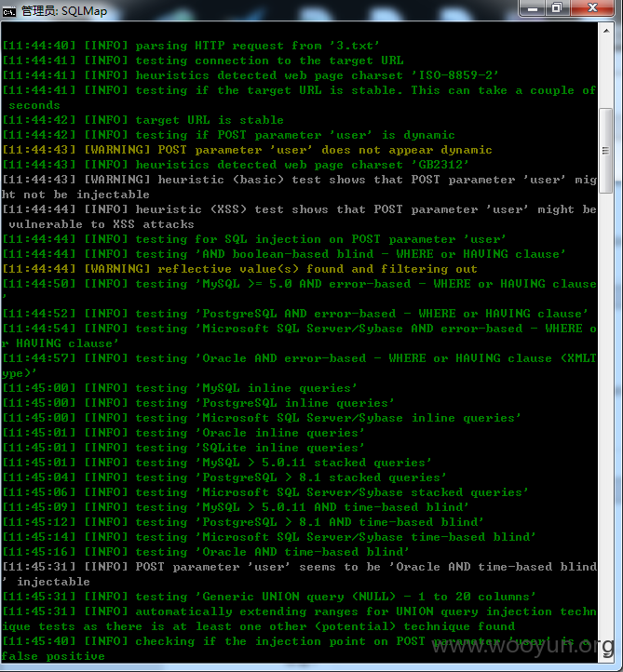Click text charset 'ISO-8859-2'
The image size is (623, 672).
(455, 75)
